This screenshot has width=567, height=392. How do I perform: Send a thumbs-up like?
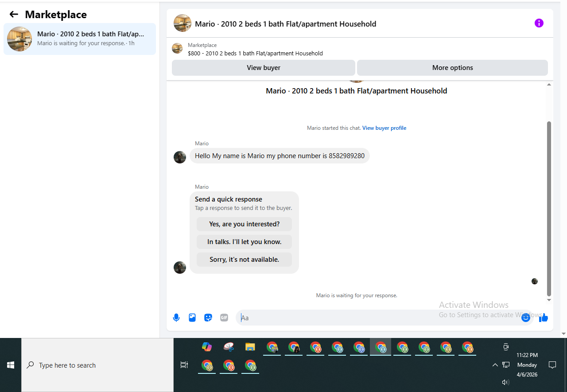pos(544,318)
